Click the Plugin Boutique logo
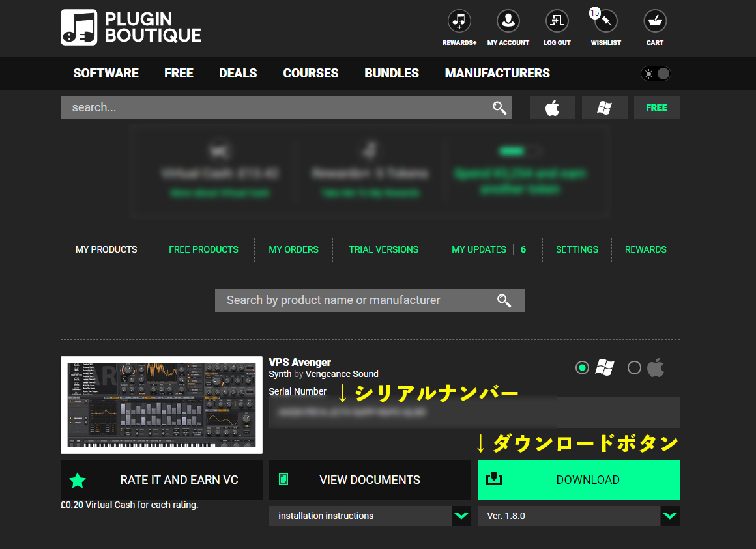 tap(130, 27)
